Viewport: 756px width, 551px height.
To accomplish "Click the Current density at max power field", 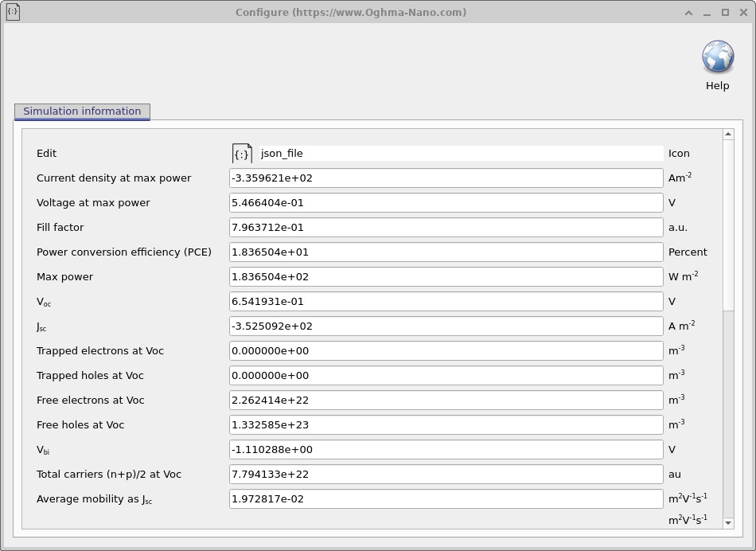I will click(446, 178).
